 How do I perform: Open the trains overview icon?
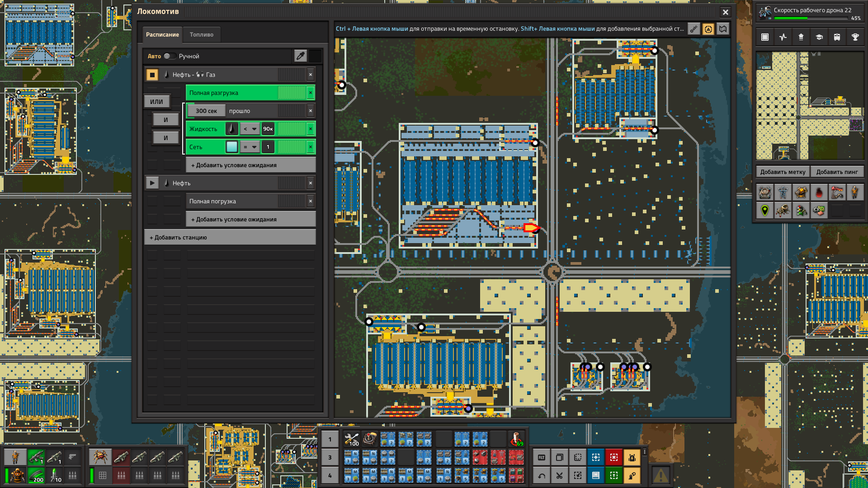click(837, 37)
